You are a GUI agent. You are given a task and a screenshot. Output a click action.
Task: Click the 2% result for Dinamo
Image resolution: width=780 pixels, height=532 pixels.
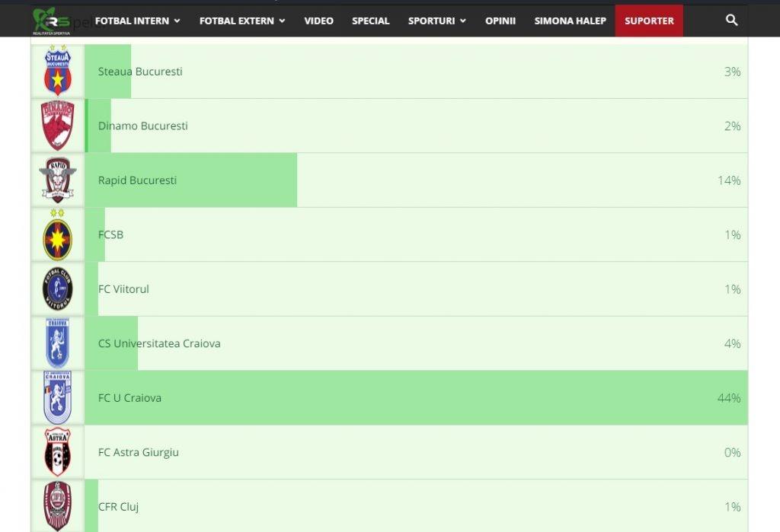(732, 126)
